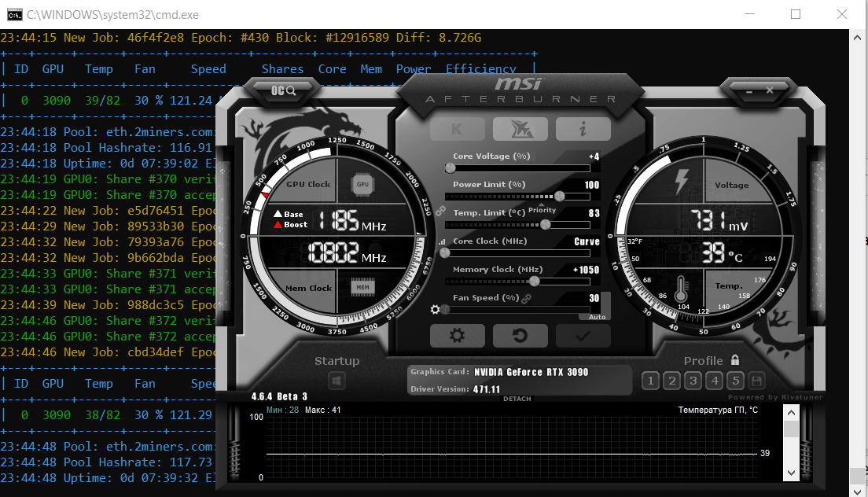The height and width of the screenshot is (497, 868).
Task: Click the Мин : 28 graph value
Action: (283, 410)
